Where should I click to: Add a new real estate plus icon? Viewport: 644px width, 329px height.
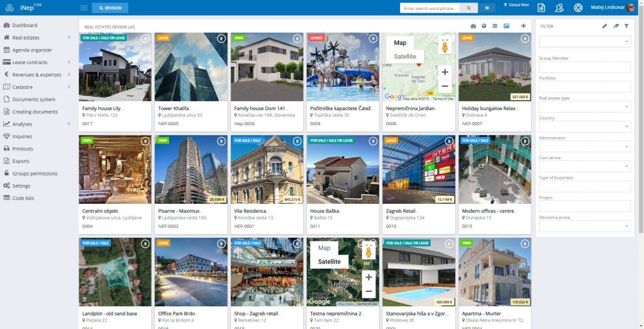coord(523,26)
